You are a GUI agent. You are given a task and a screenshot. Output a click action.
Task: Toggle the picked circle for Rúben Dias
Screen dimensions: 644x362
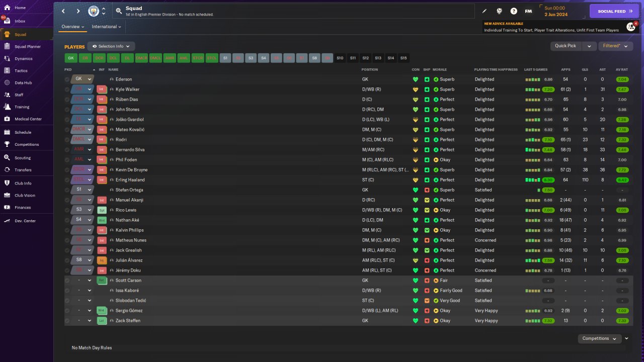(x=67, y=100)
